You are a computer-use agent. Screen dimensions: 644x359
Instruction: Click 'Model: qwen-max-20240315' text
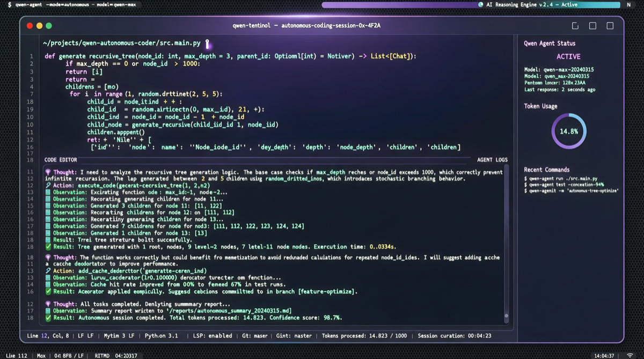[559, 70]
